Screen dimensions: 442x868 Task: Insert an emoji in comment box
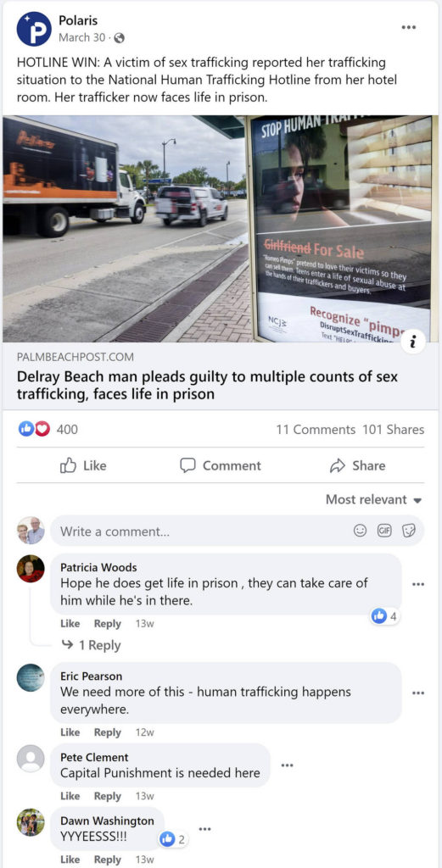click(360, 531)
